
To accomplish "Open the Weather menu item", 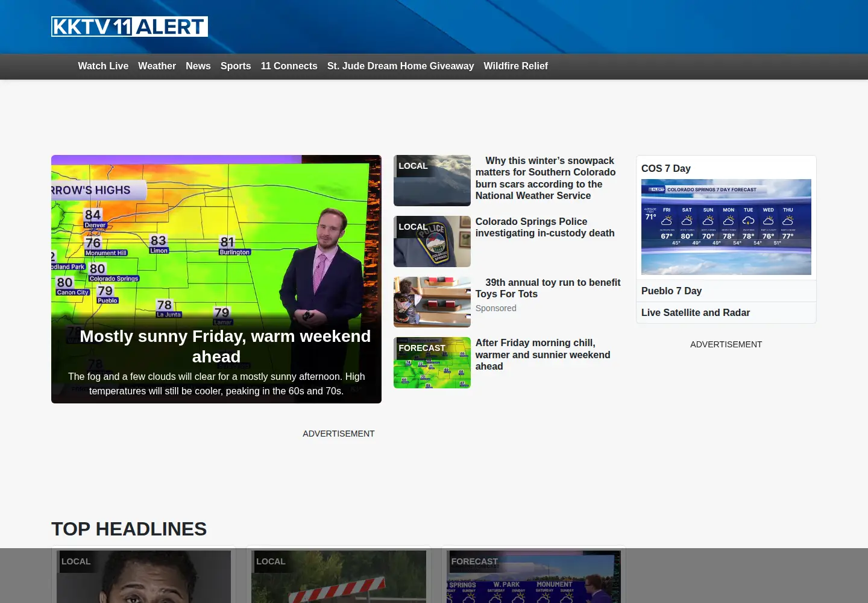I will click(157, 66).
